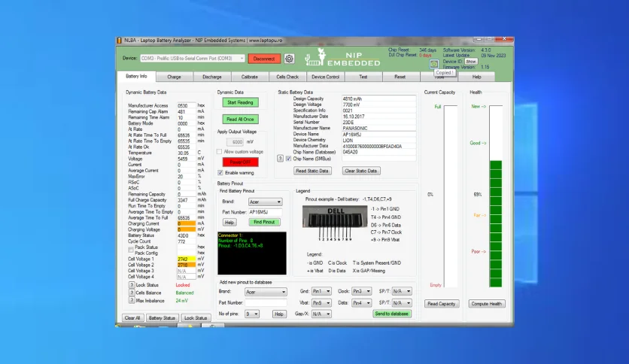Open Brand dropdown in Find Battery Pinout

265,202
